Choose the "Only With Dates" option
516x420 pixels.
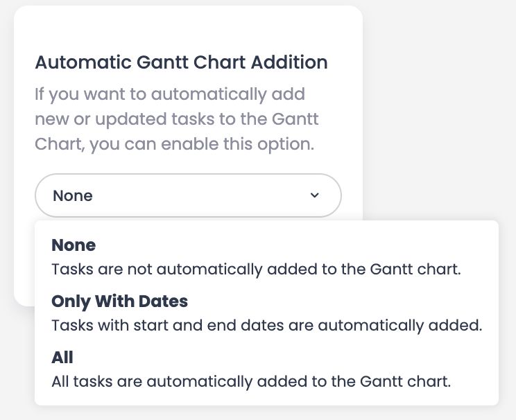click(x=119, y=301)
